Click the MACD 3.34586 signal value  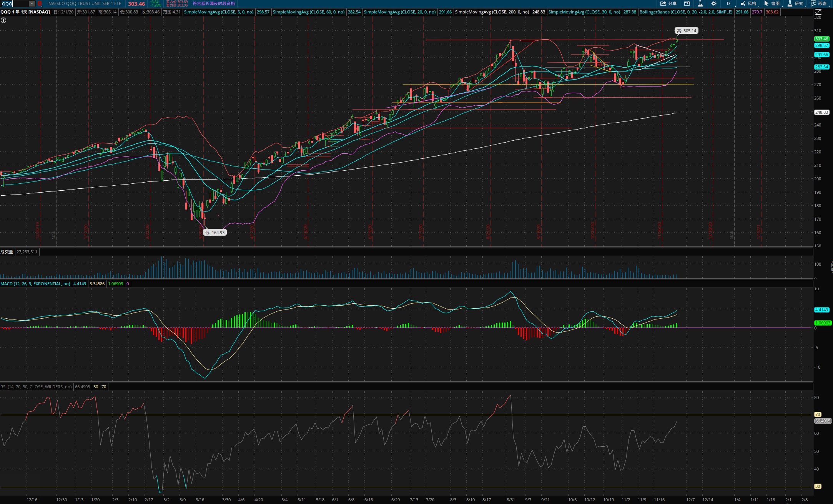click(x=97, y=284)
